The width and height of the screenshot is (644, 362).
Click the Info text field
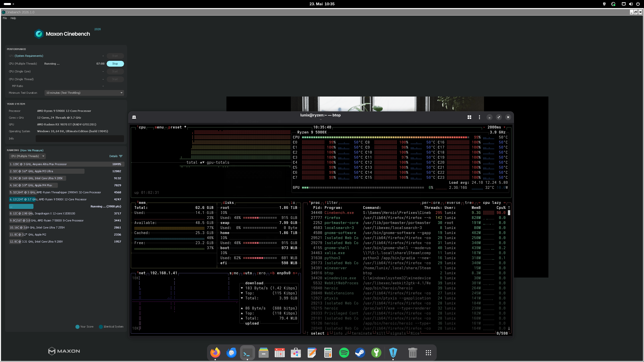click(80, 139)
